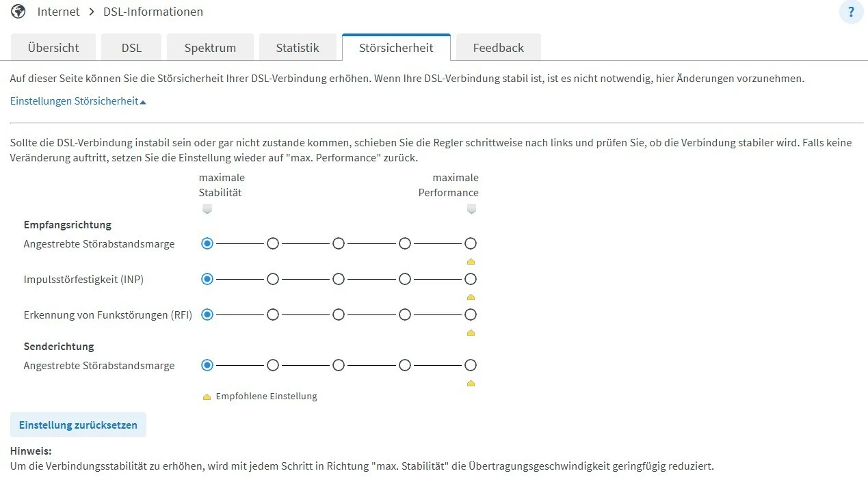Go to the Übersicht tab
This screenshot has height=482, width=868.
click(x=53, y=48)
